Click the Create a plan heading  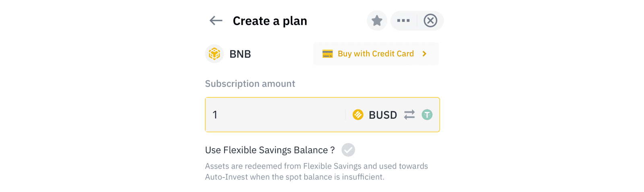click(270, 21)
